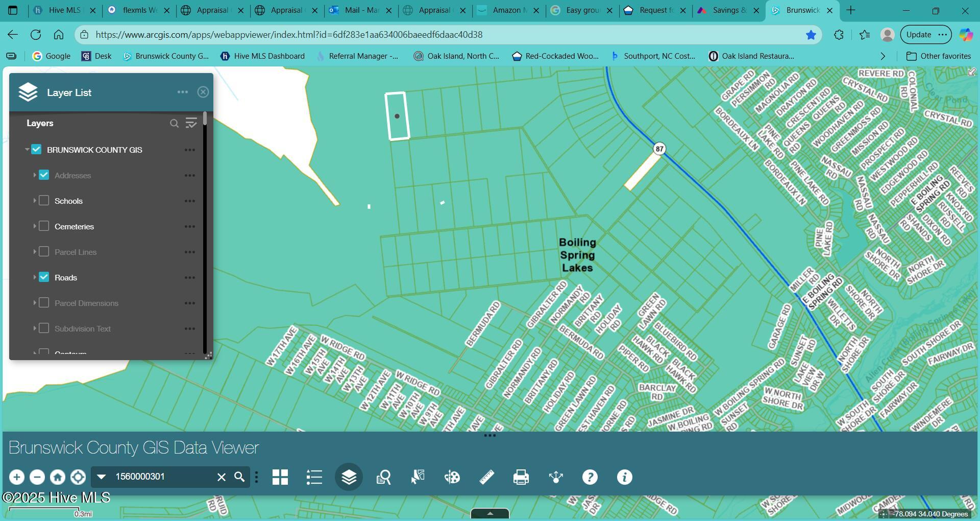This screenshot has height=521, width=980.
Task: Uncheck the Roads layer checkbox
Action: 44,277
